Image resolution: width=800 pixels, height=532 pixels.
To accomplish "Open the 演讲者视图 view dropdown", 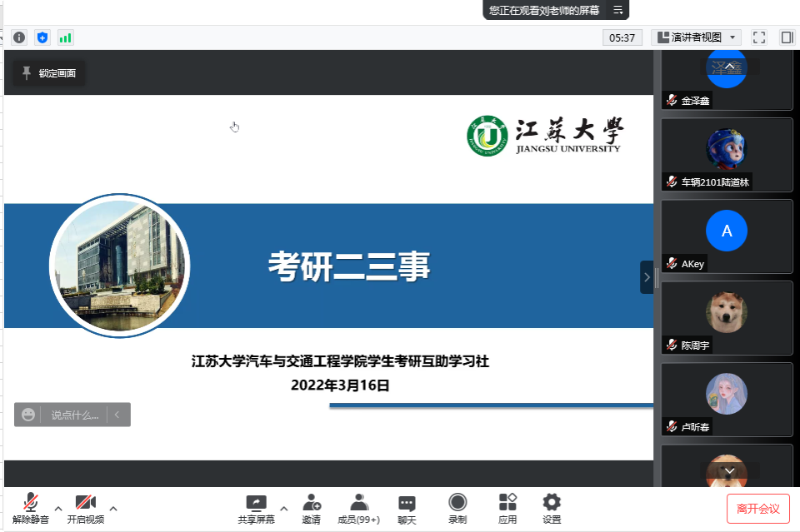I will (697, 37).
